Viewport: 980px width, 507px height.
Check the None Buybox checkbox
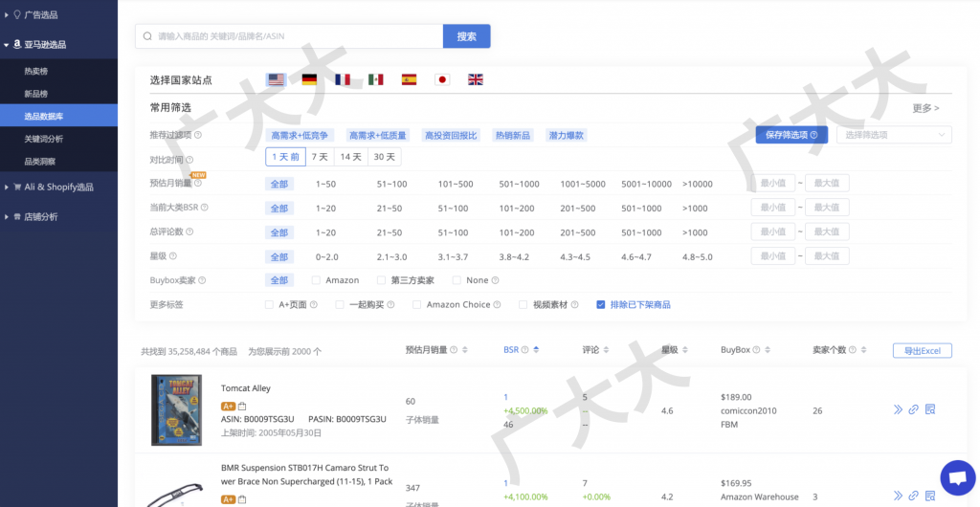pos(457,280)
